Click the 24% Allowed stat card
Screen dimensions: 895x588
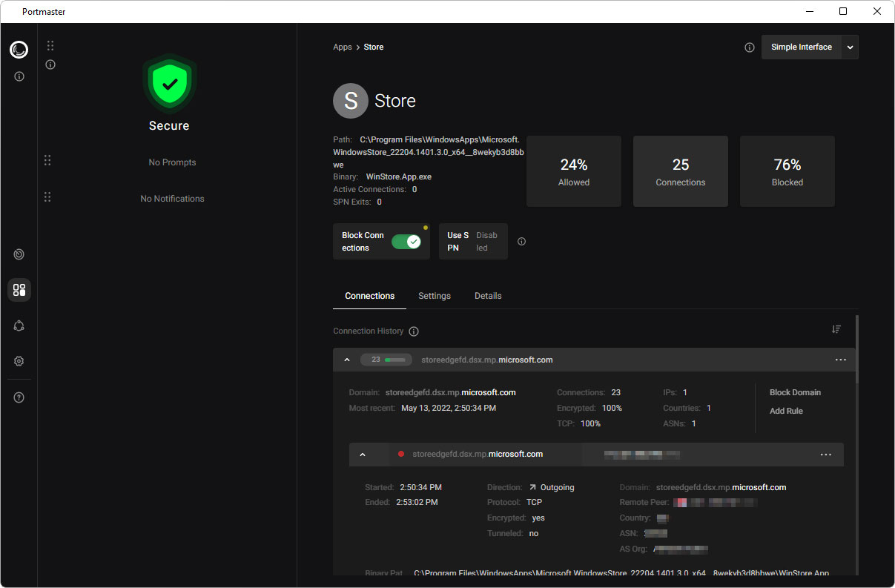pos(574,171)
